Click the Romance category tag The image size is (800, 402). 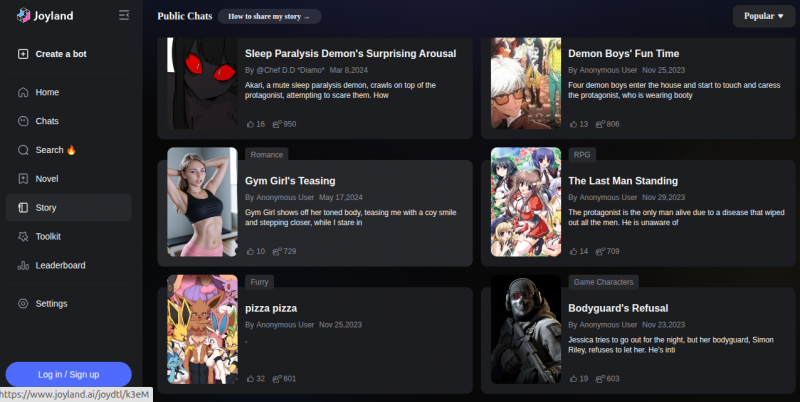coord(267,155)
